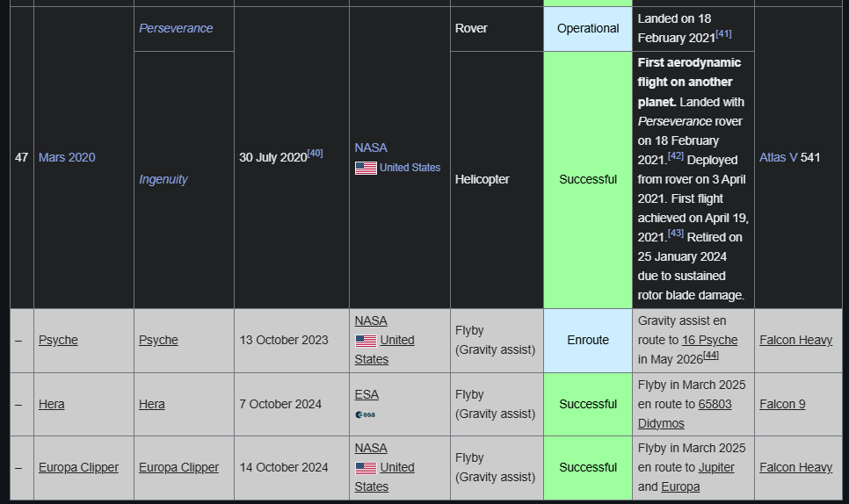Open Falcon Heavy link in Psyche row
This screenshot has width=849, height=504.
point(795,340)
